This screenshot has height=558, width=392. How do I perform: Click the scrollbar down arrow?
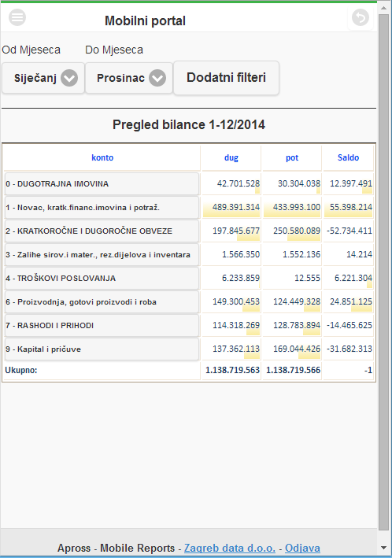[x=384, y=548]
